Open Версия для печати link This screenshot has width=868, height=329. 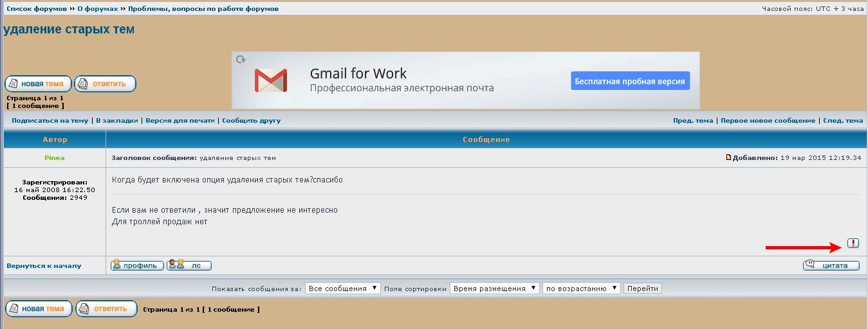180,121
